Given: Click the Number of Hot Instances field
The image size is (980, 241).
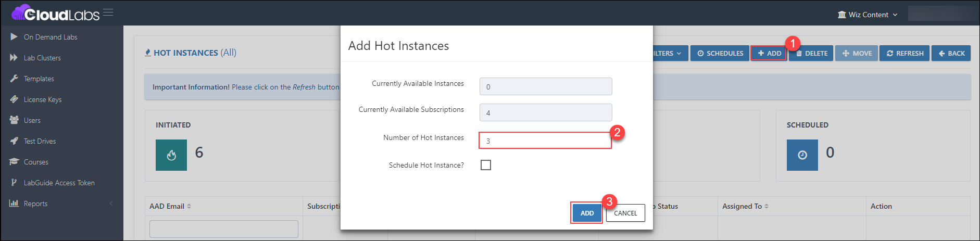Looking at the screenshot, I should [x=545, y=141].
